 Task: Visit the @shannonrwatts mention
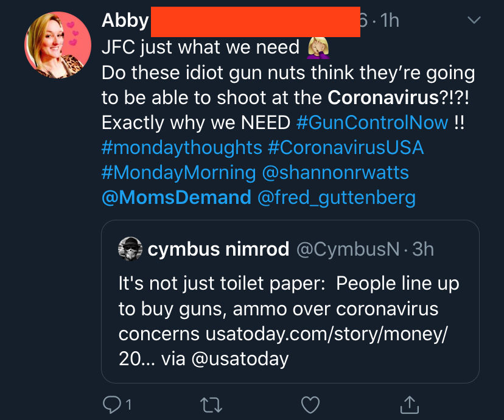pyautogui.click(x=335, y=172)
